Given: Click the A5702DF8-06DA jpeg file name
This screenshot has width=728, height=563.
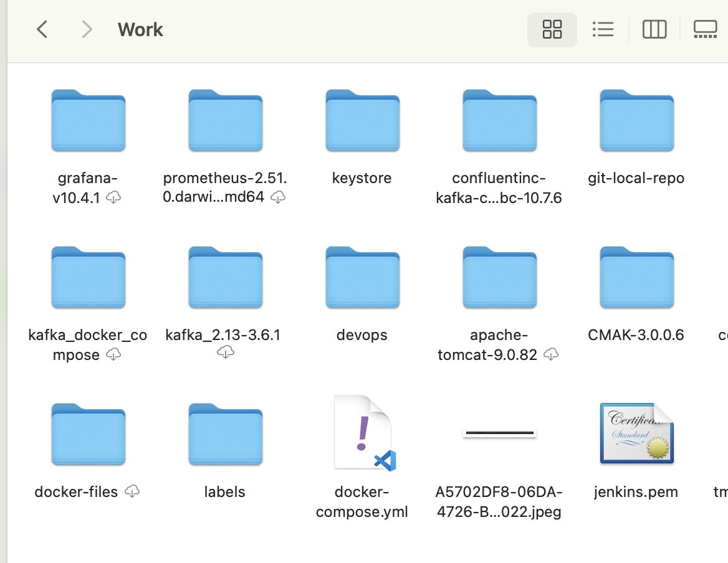Looking at the screenshot, I should 499,502.
